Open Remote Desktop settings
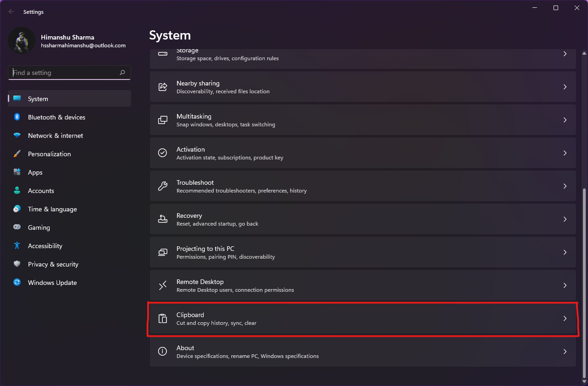 coord(363,285)
